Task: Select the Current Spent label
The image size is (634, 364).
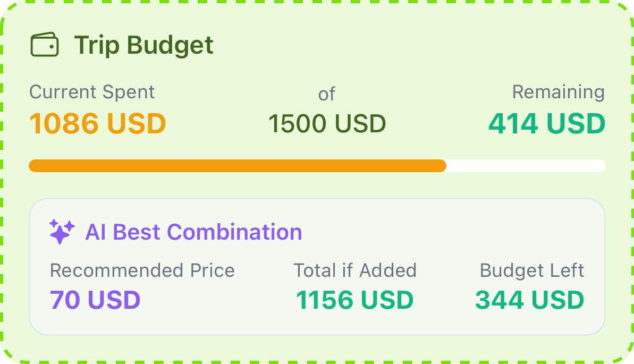Action: [92, 92]
